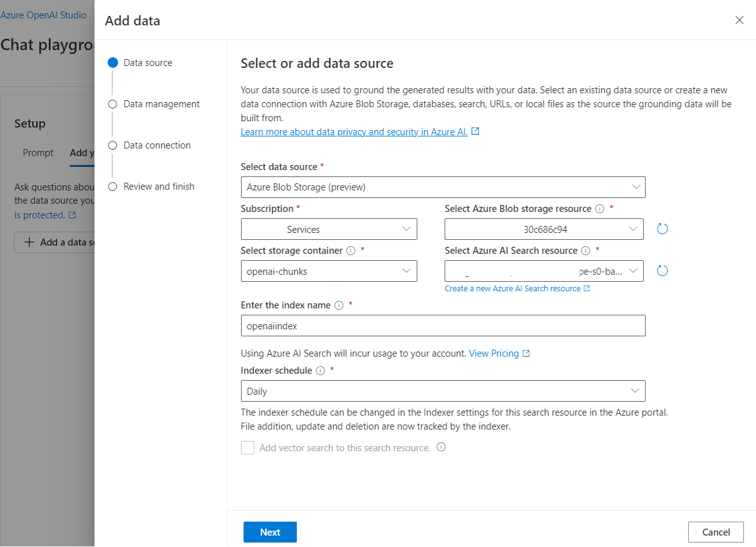Image resolution: width=756 pixels, height=547 pixels.
Task: Open Azure OpenAI Studio breadcrumb link
Action: click(x=43, y=15)
